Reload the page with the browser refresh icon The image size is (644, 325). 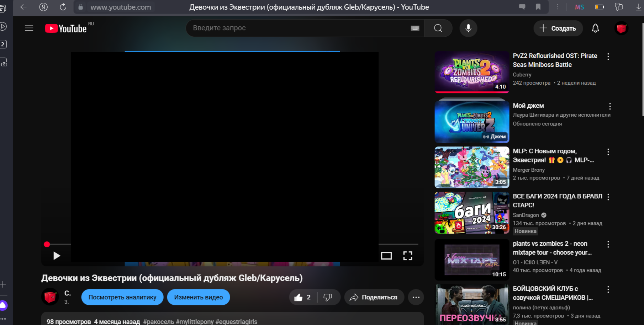tap(63, 7)
